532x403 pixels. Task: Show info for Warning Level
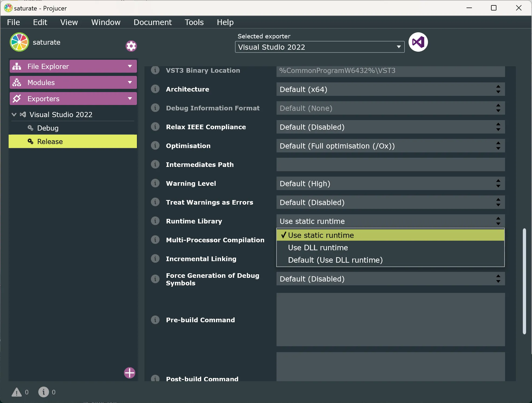tap(155, 183)
